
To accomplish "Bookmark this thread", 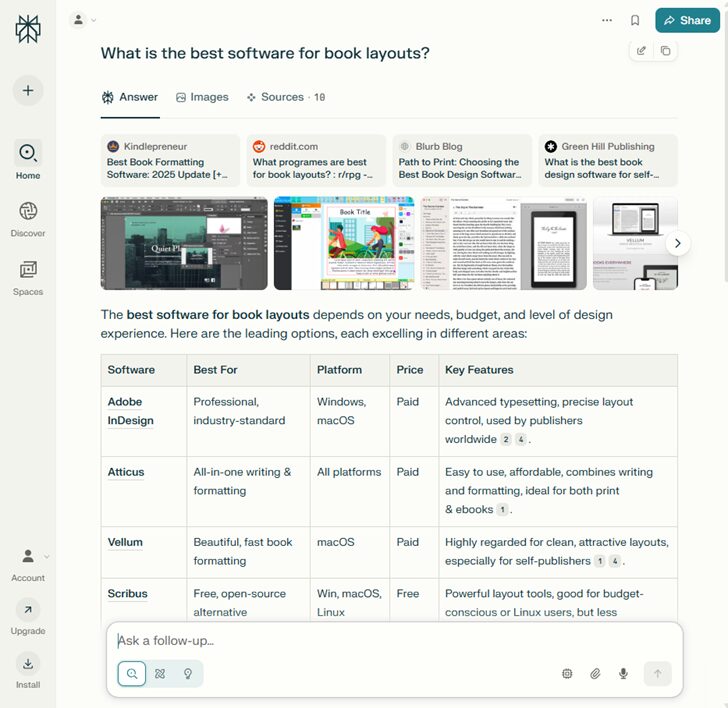I will [x=635, y=20].
